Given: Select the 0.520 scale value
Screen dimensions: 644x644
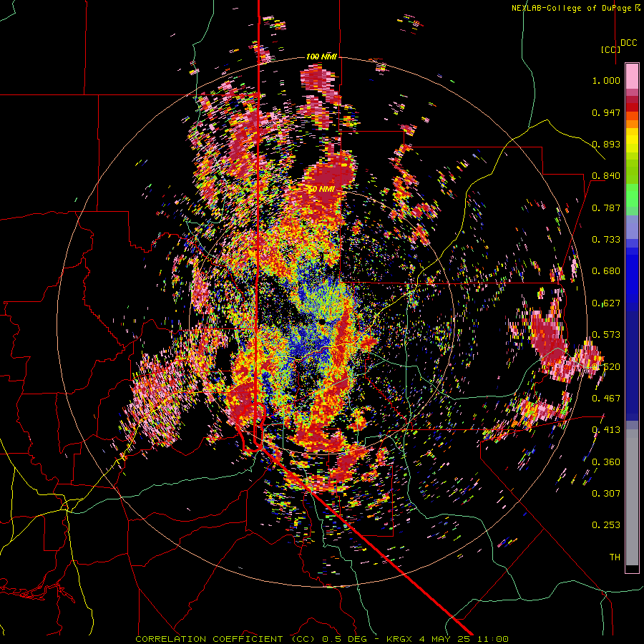Looking at the screenshot, I should pyautogui.click(x=606, y=366).
